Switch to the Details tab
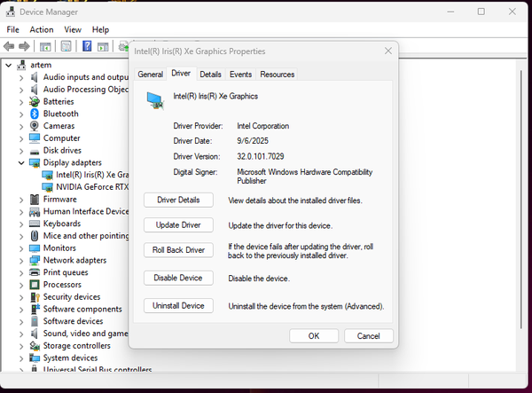 coord(210,75)
